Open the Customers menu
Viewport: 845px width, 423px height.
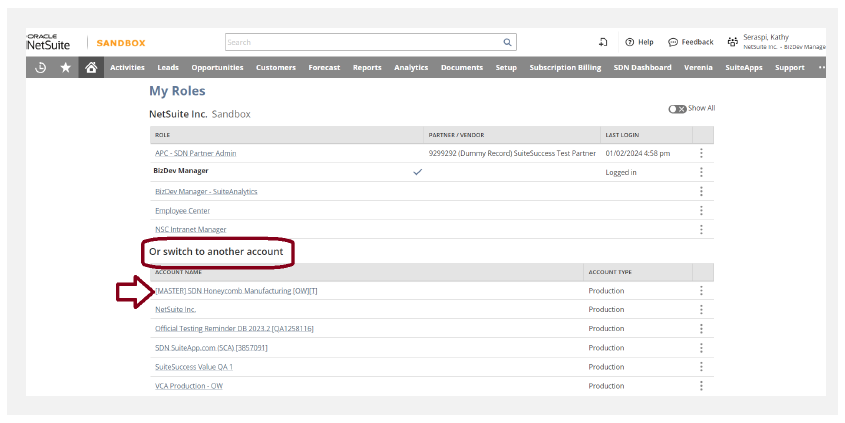(x=276, y=67)
